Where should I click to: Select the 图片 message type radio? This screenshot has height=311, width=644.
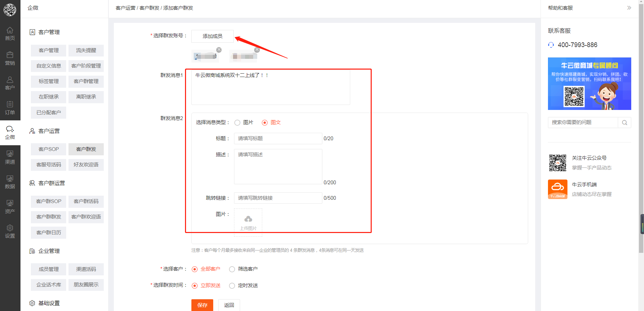click(237, 123)
